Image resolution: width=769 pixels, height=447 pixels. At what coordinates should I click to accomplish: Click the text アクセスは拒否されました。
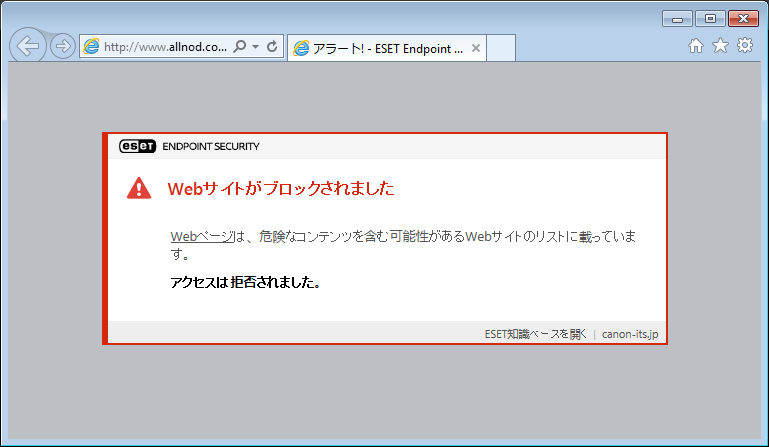coord(245,282)
